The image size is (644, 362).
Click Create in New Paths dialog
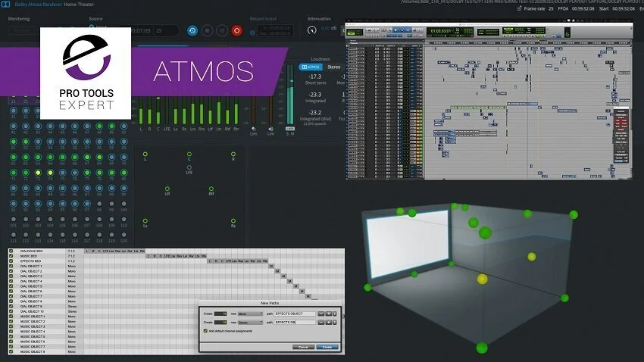pos(327,347)
